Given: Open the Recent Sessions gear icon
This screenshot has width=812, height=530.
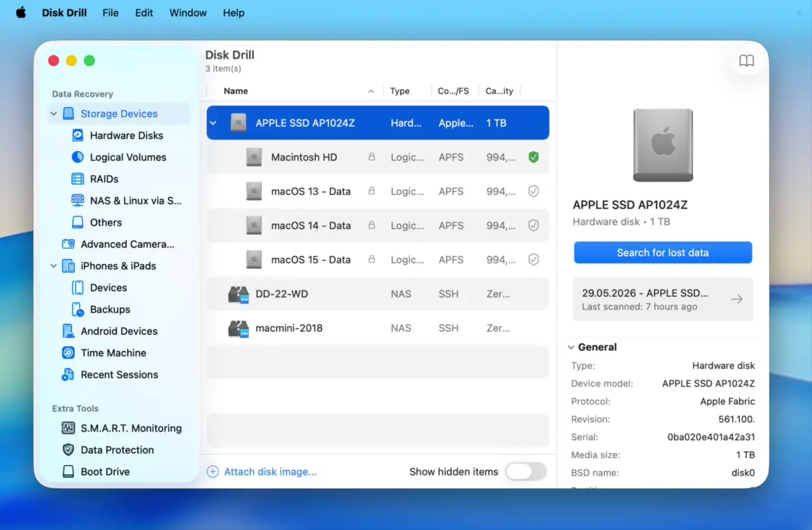Looking at the screenshot, I should (68, 374).
